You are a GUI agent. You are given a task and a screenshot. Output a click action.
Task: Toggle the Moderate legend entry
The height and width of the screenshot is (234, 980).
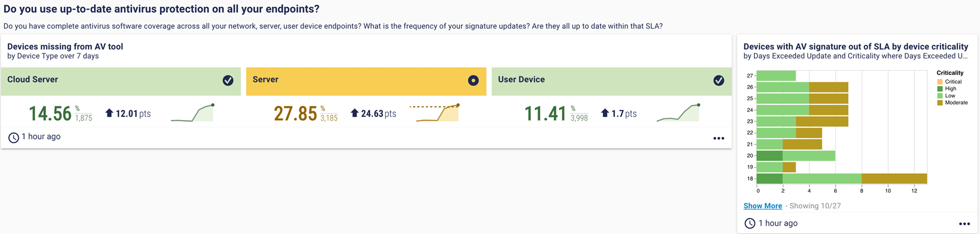pyautogui.click(x=952, y=103)
